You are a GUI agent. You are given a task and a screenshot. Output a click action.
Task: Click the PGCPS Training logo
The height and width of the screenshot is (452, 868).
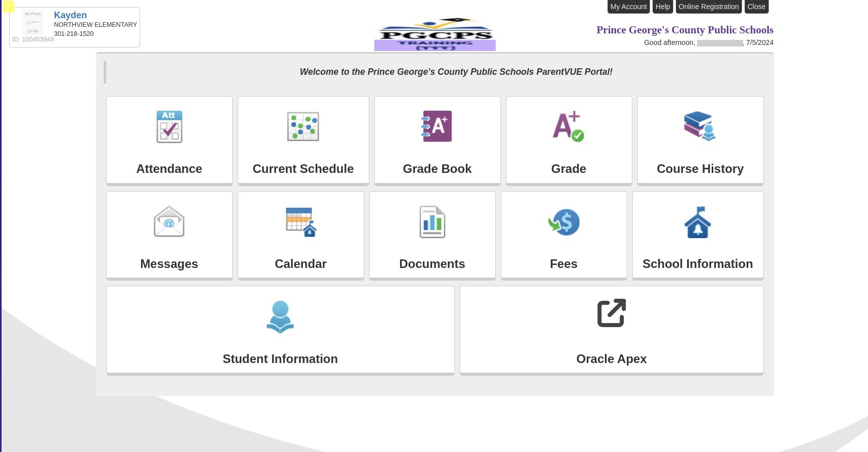(x=435, y=35)
